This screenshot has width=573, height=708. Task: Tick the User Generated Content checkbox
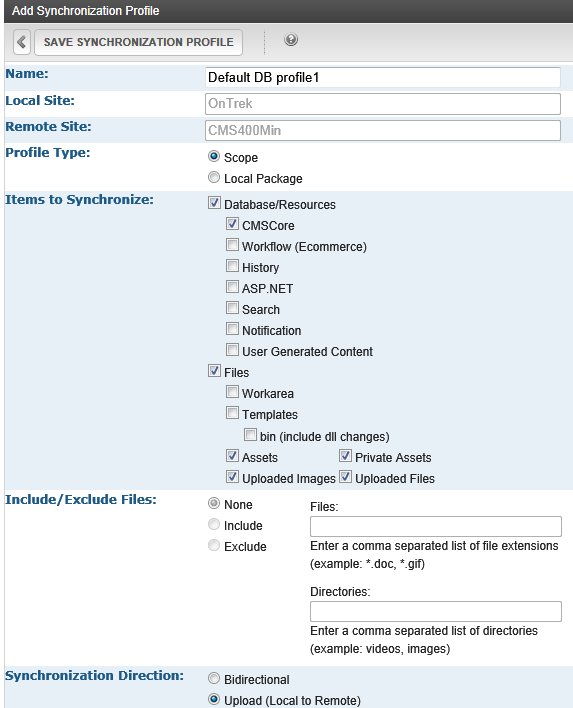point(232,350)
